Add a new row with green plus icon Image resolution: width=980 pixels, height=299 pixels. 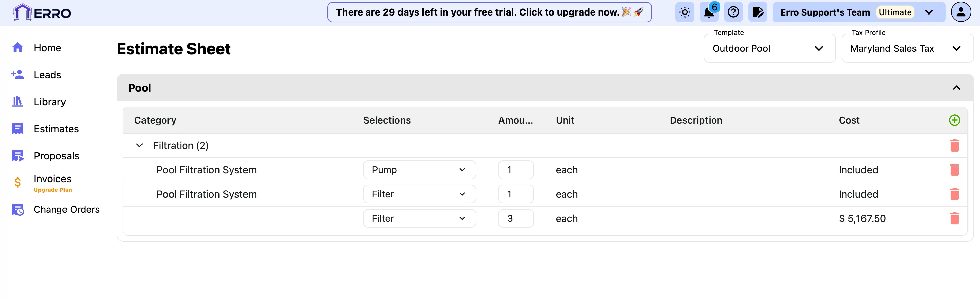(x=954, y=120)
